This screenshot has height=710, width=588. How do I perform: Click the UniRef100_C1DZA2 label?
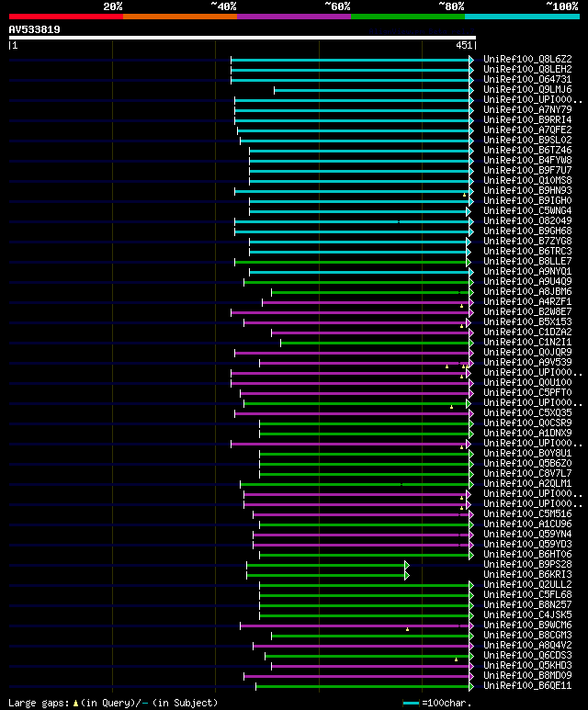pos(527,332)
